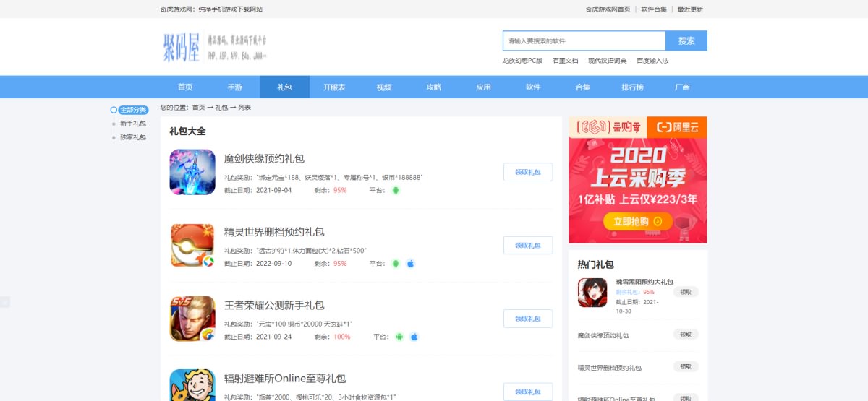The image size is (868, 401).
Task: Click the 2020 上云采购季 advertisement banner
Action: click(x=637, y=180)
